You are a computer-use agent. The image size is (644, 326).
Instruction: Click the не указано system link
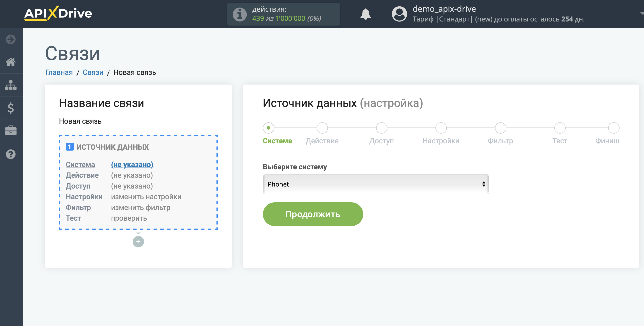[132, 164]
